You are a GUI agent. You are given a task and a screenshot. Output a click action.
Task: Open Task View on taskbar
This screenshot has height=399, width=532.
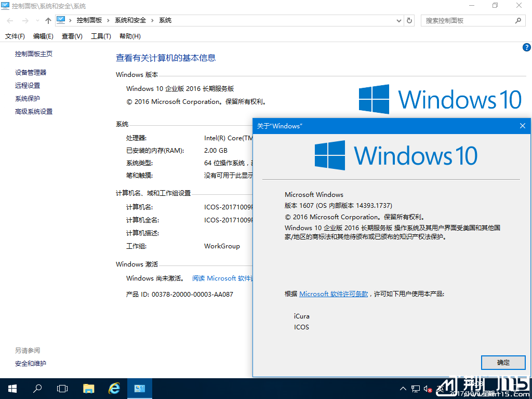(x=62, y=389)
